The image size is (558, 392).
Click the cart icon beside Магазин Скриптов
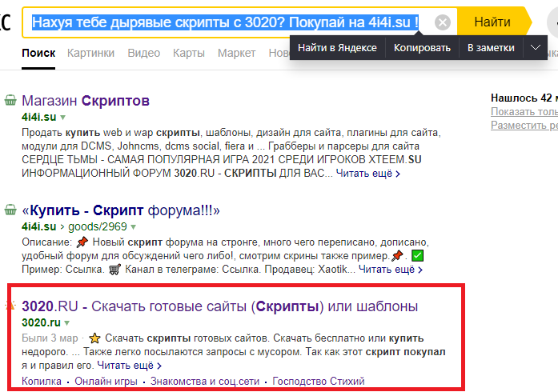(10, 101)
